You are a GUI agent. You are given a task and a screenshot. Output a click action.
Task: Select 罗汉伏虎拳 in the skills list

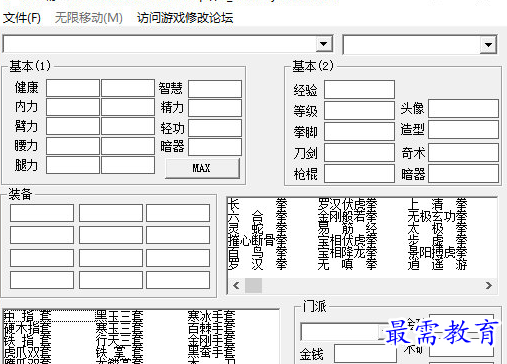(347, 204)
